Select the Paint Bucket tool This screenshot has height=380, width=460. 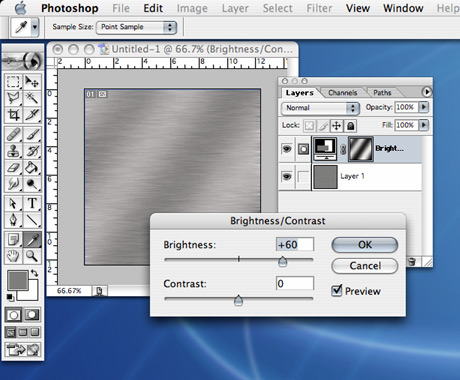pos(32,168)
